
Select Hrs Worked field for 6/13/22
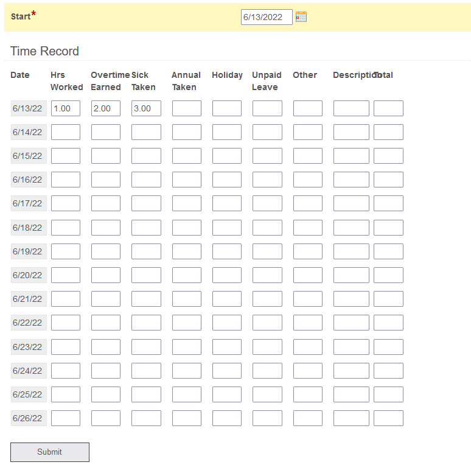pos(66,108)
